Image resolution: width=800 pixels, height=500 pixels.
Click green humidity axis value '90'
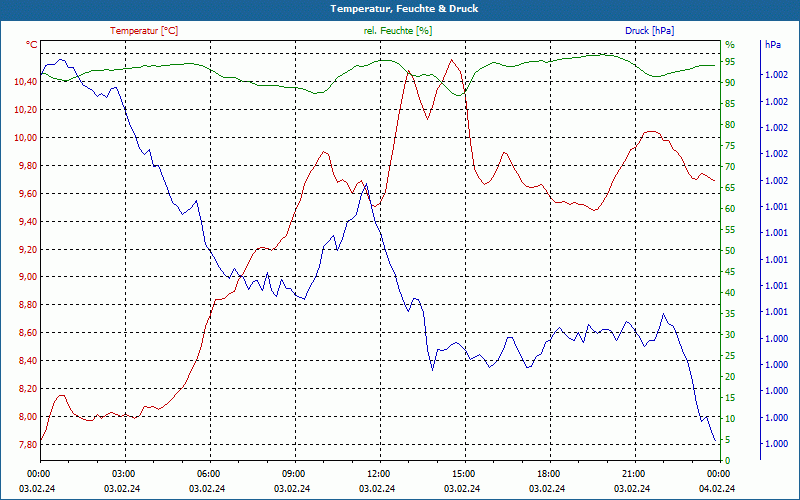(x=730, y=83)
